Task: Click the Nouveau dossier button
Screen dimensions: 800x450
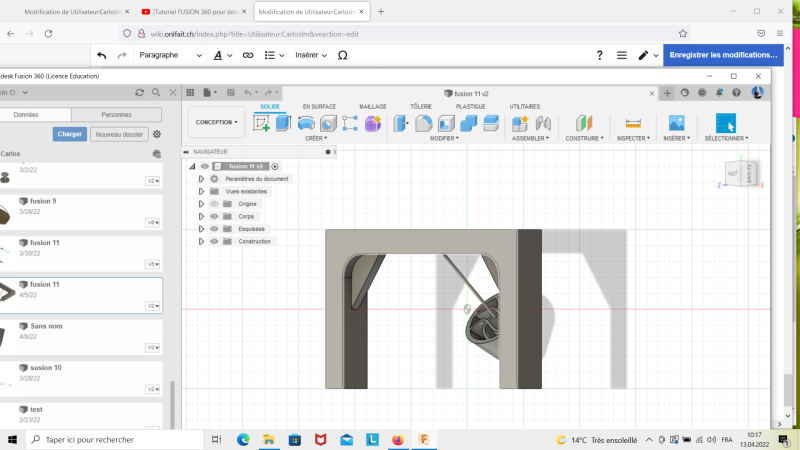Action: pos(118,134)
